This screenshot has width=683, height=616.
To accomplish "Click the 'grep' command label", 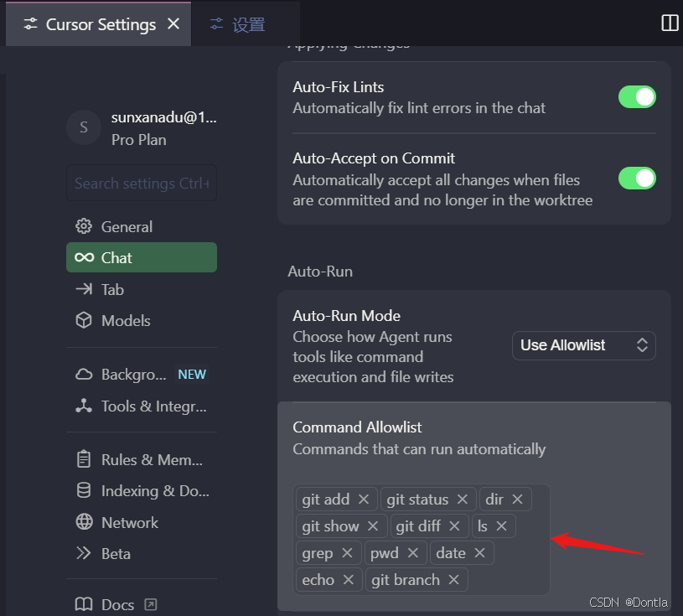I will (318, 554).
